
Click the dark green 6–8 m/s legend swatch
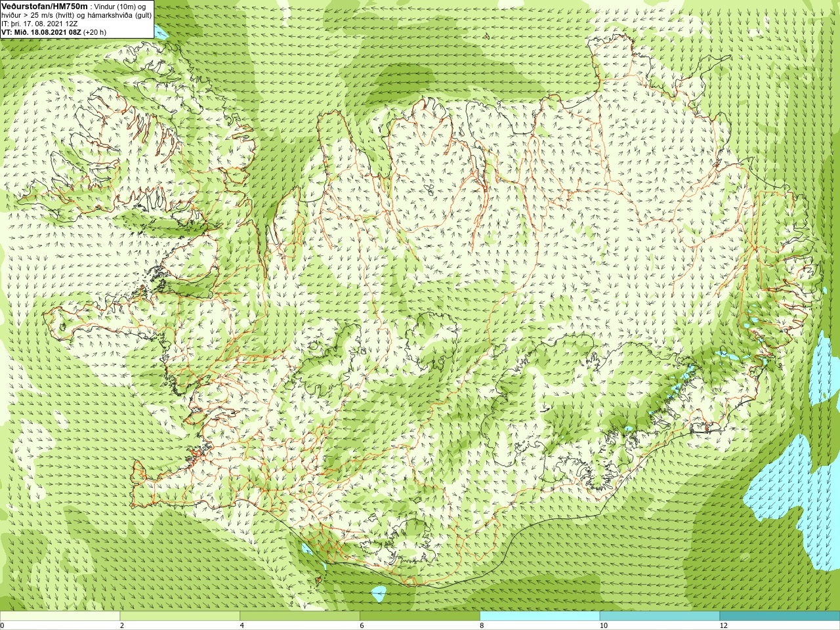(x=420, y=616)
